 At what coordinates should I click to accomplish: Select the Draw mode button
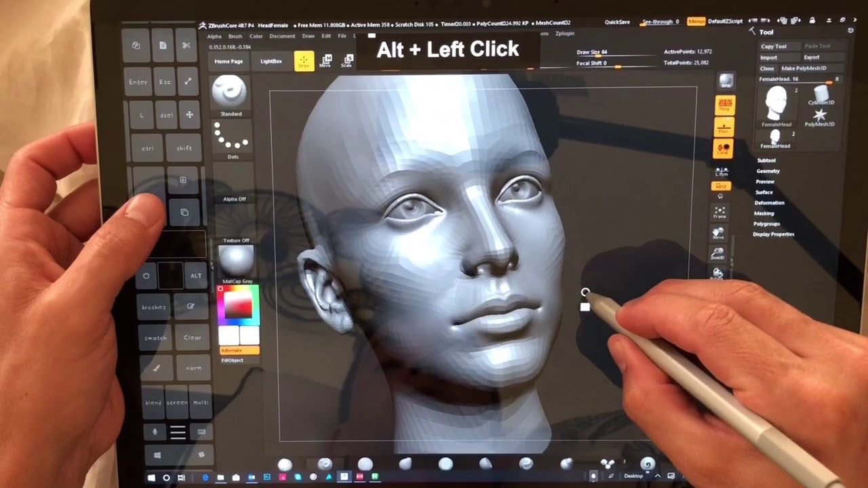304,61
